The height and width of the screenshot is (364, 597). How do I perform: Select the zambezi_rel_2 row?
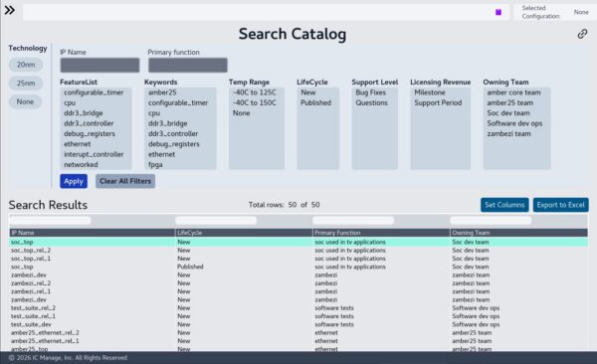pyautogui.click(x=298, y=283)
